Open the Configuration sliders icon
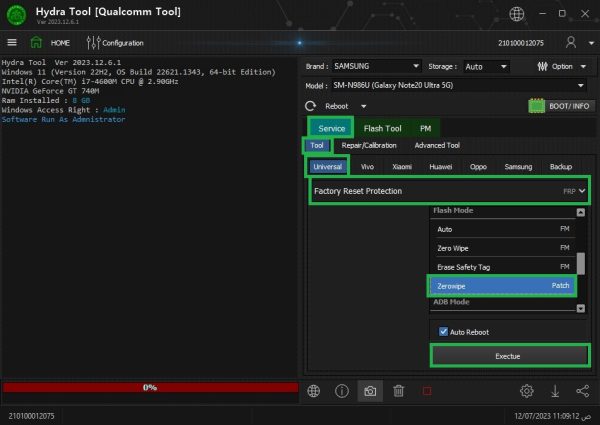Image resolution: width=600 pixels, height=425 pixels. coord(93,43)
